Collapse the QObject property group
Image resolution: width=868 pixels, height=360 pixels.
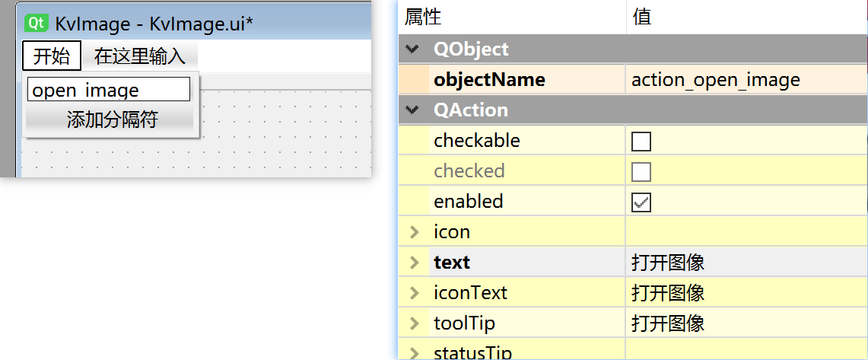tap(413, 49)
